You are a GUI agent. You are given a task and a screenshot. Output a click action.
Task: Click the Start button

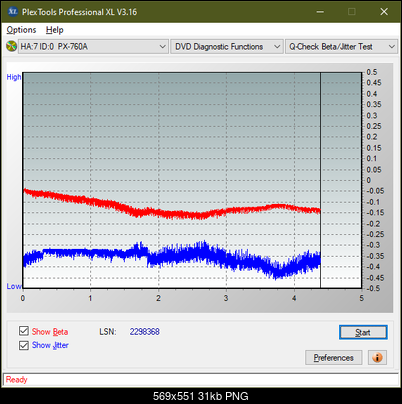click(363, 332)
